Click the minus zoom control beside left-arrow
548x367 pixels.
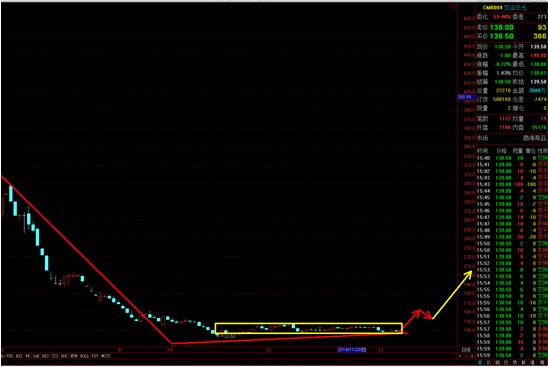(466, 356)
